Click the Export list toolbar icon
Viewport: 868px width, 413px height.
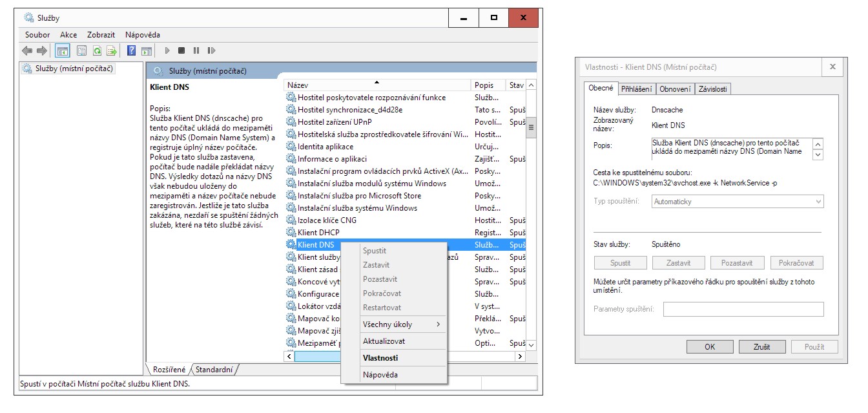[x=112, y=50]
